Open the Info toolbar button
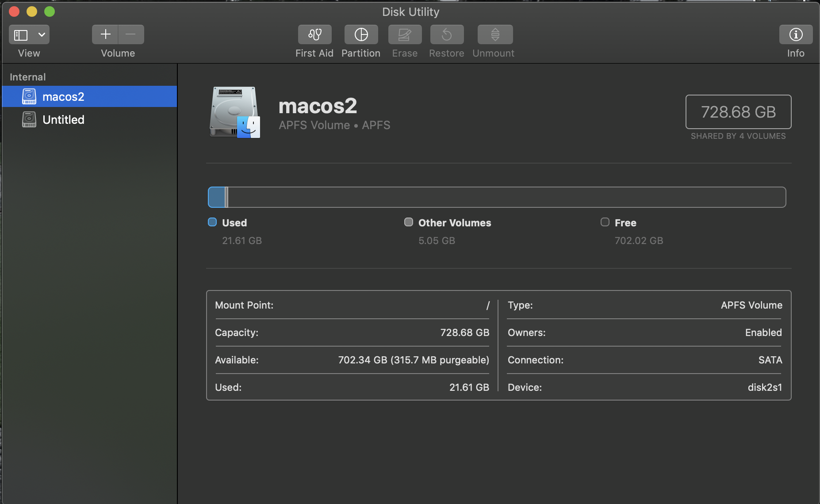 pos(796,34)
